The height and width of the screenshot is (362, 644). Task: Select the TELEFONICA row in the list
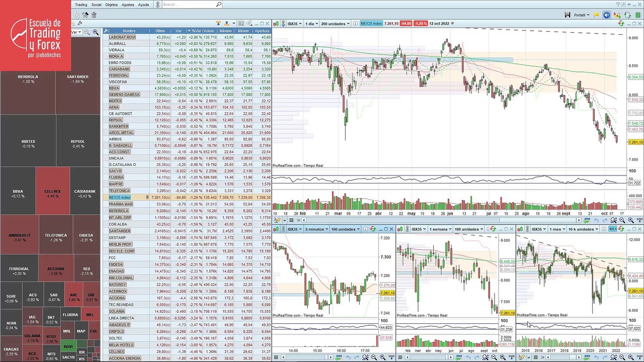coord(187,191)
